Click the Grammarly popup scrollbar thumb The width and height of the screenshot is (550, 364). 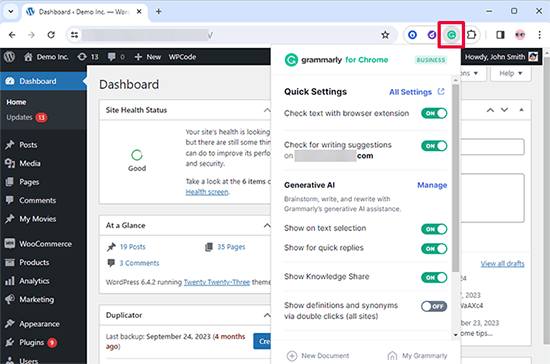455,178
